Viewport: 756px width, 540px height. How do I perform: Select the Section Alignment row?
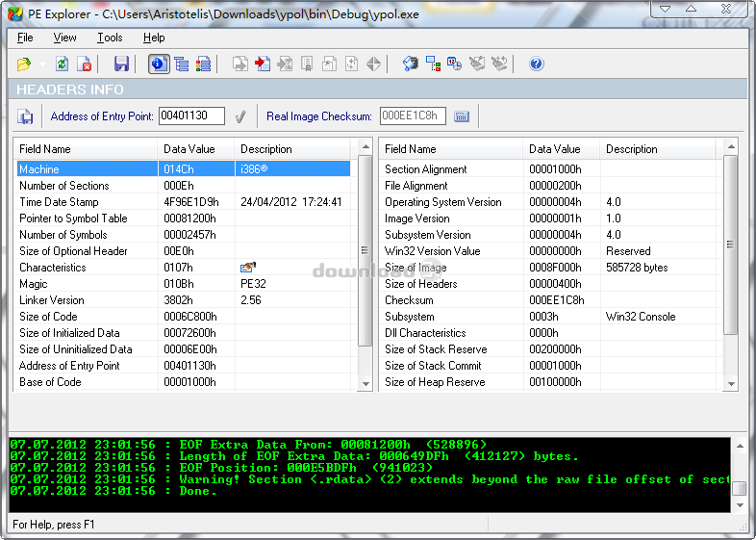pyautogui.click(x=548, y=168)
